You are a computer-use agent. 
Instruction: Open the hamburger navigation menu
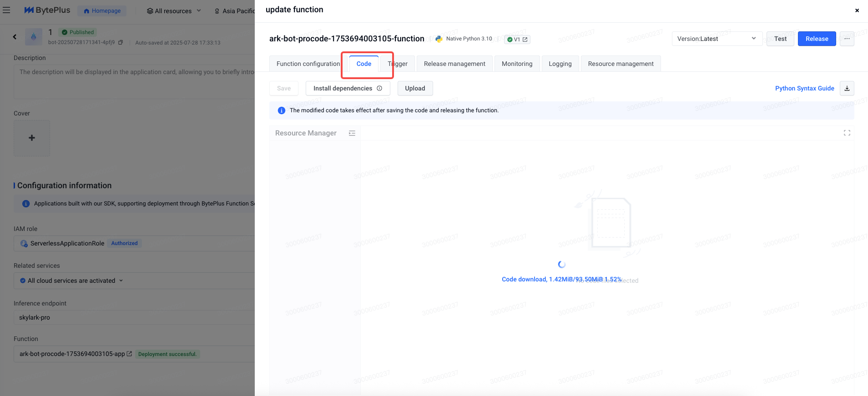[x=6, y=10]
